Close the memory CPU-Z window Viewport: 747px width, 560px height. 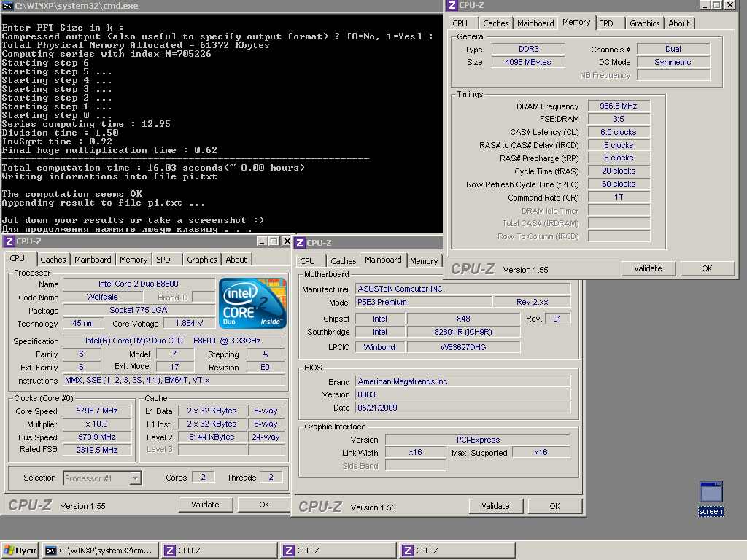[729, 5]
